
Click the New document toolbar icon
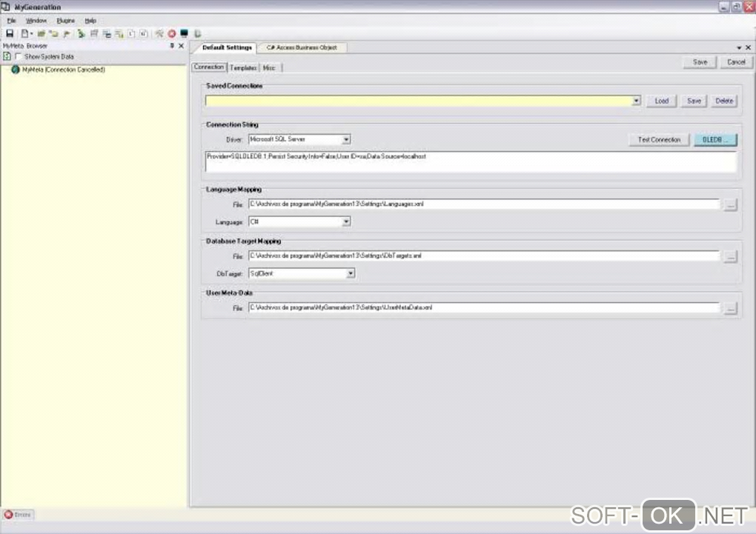click(24, 34)
